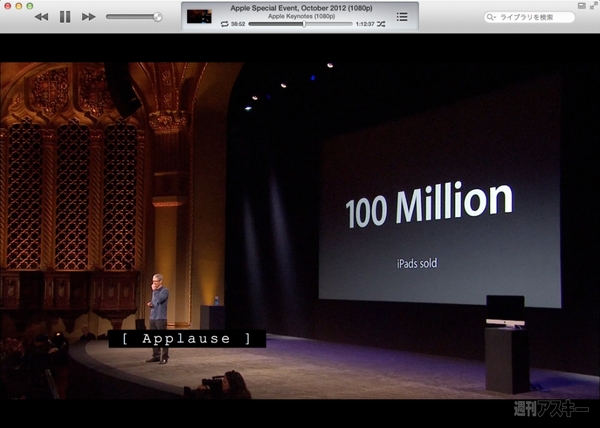Open the search magnifier dropdown
Screen dimensions: 600x428
(x=491, y=17)
